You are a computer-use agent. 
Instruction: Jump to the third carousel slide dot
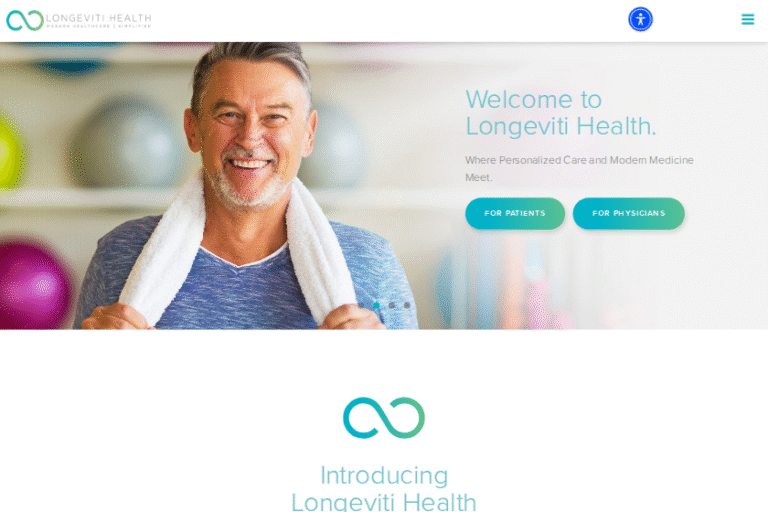[x=391, y=305]
